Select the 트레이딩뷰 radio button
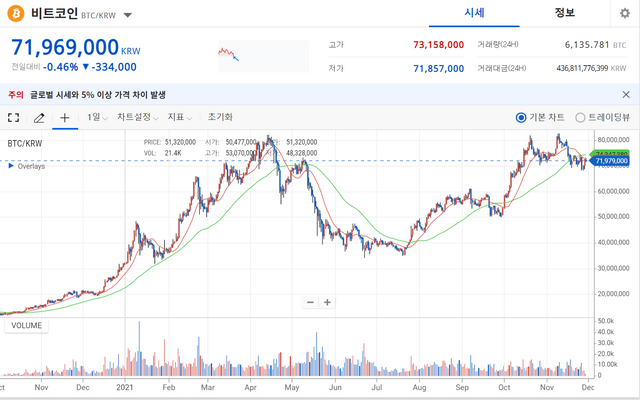This screenshot has height=400, width=640. [580, 118]
